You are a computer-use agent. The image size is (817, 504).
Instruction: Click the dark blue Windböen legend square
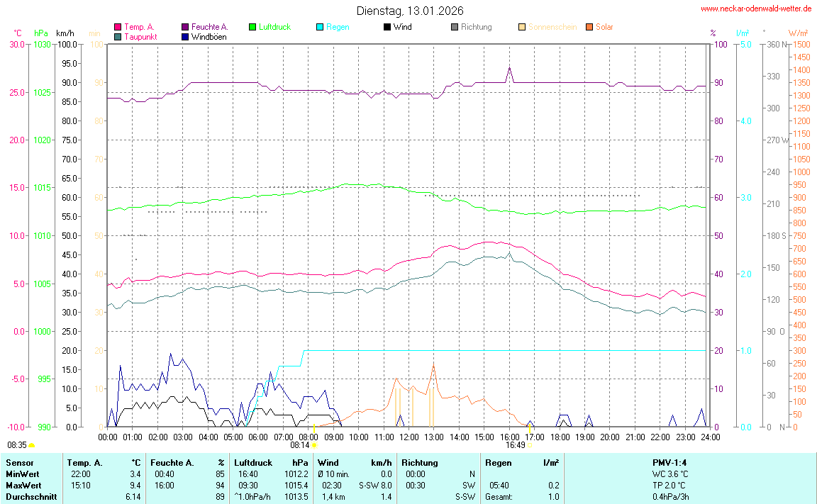pos(185,36)
